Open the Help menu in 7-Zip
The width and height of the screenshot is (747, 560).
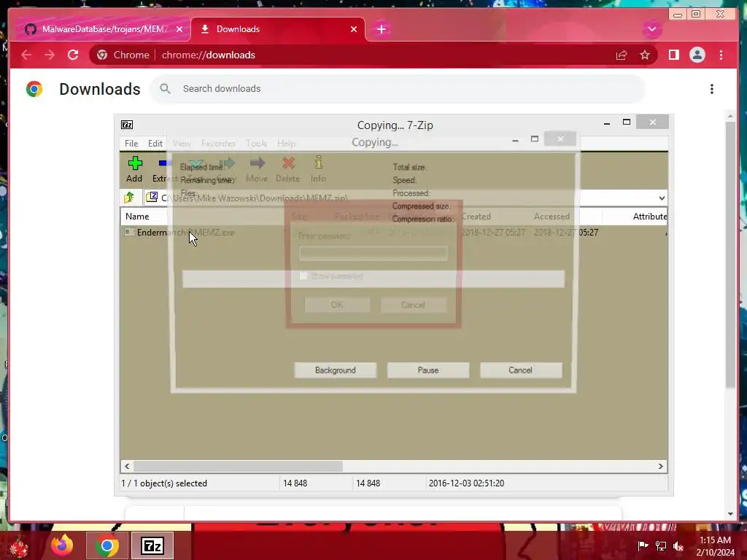point(286,144)
